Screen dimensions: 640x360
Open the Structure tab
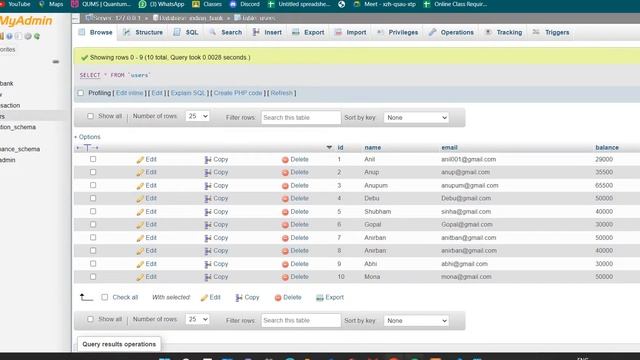tap(143, 32)
